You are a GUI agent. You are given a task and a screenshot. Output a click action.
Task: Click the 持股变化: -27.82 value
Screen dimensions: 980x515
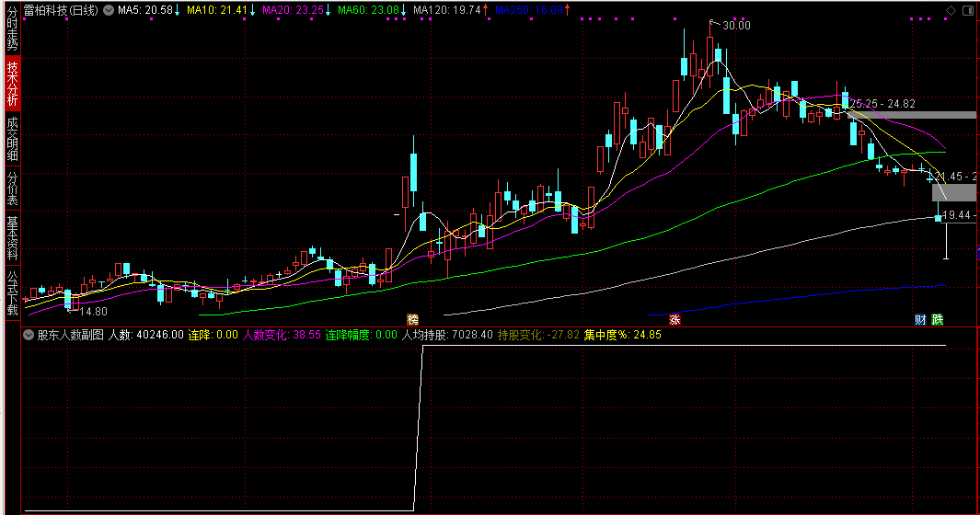(x=538, y=335)
